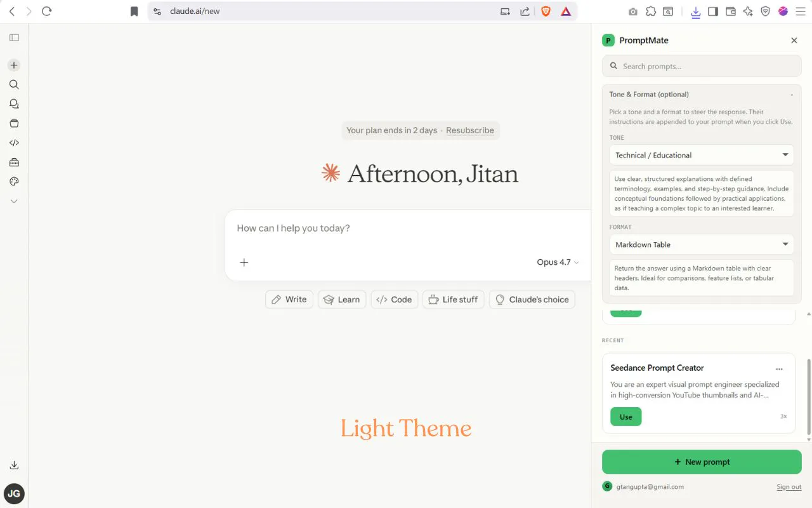Click the share icon in the address bar

click(x=525, y=11)
